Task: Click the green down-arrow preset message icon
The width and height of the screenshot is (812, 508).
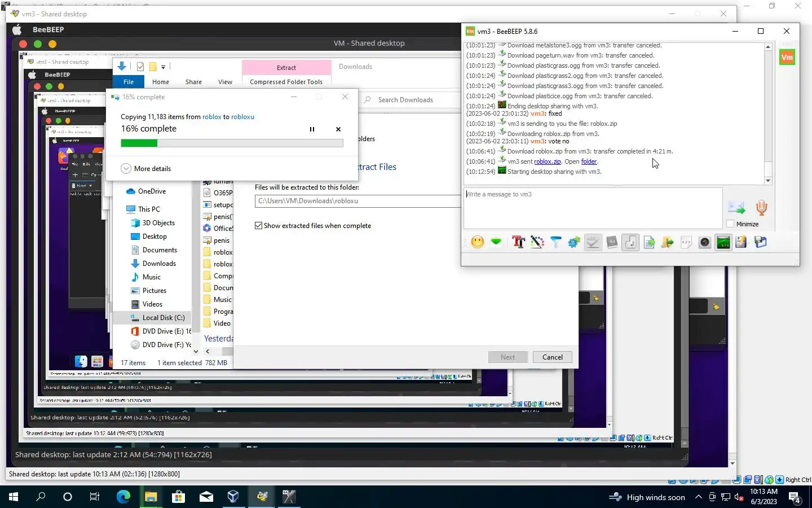Action: (496, 242)
